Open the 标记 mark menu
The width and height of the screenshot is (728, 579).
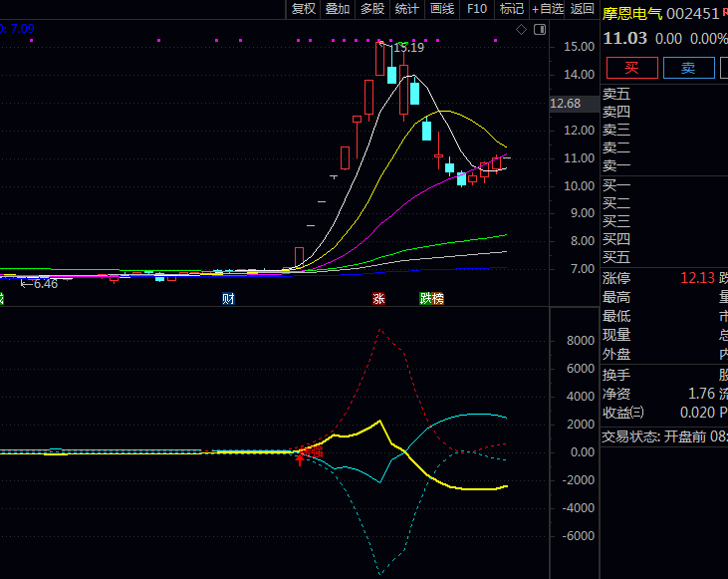[512, 9]
